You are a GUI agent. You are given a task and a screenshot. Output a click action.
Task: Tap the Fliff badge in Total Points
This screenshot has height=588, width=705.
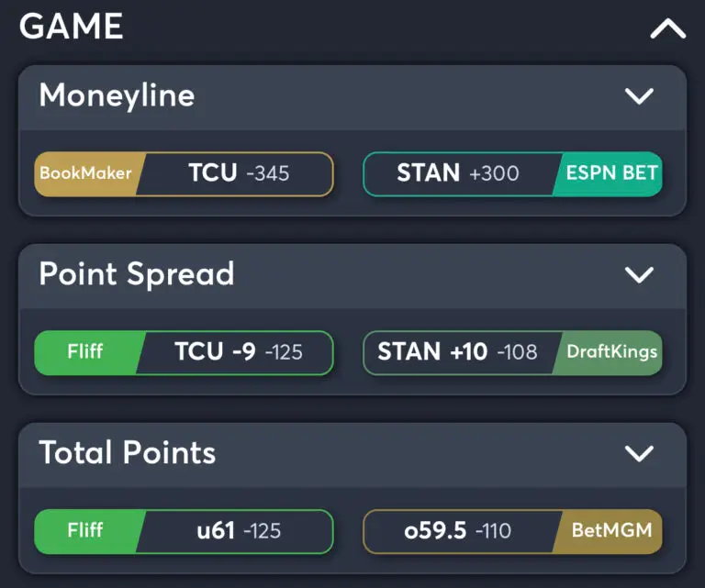[86, 531]
